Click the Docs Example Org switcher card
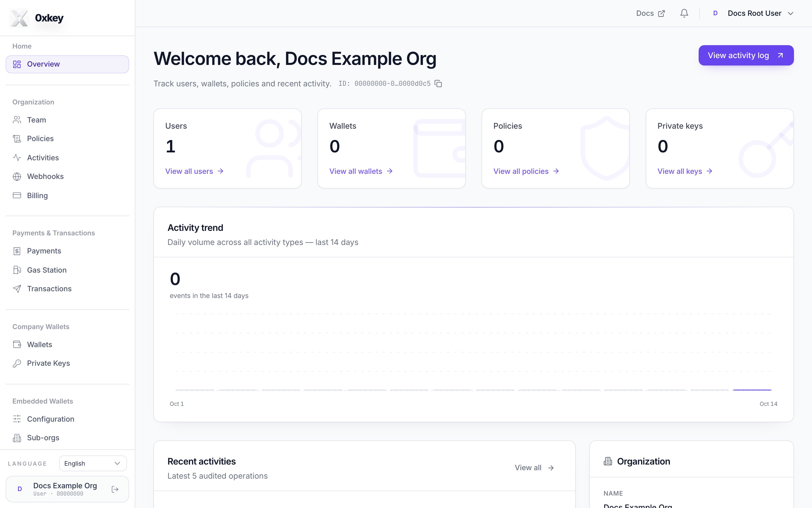This screenshot has width=812, height=508. coord(67,489)
